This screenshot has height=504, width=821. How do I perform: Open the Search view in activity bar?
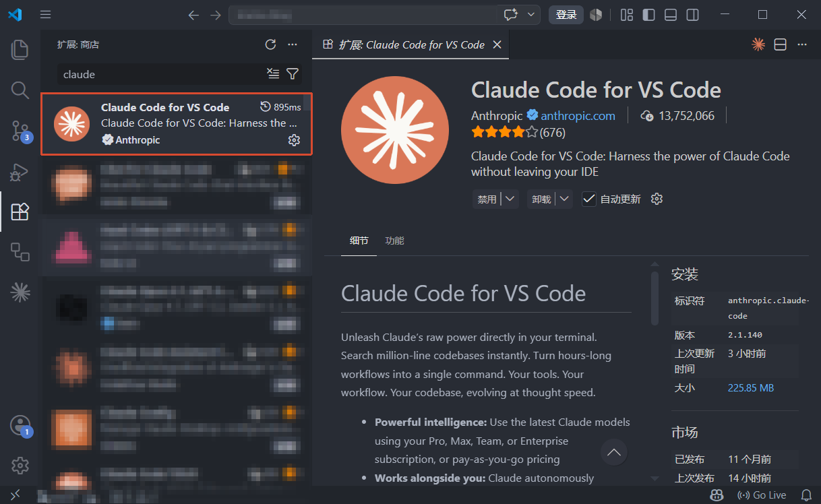20,90
